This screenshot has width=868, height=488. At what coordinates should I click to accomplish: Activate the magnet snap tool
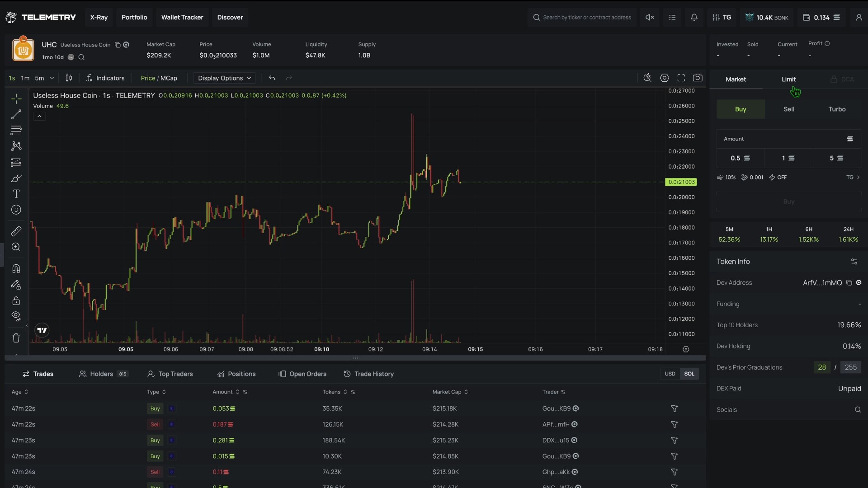point(16,268)
